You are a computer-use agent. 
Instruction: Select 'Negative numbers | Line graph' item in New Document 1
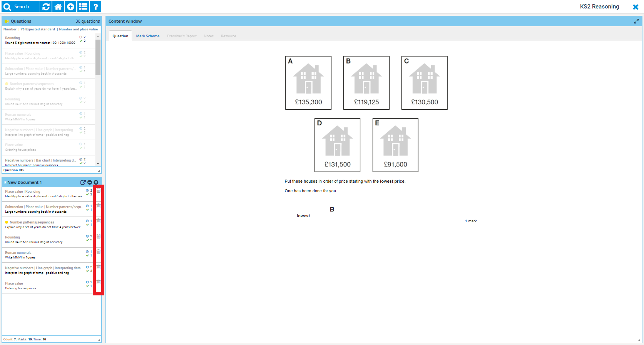tap(43, 270)
